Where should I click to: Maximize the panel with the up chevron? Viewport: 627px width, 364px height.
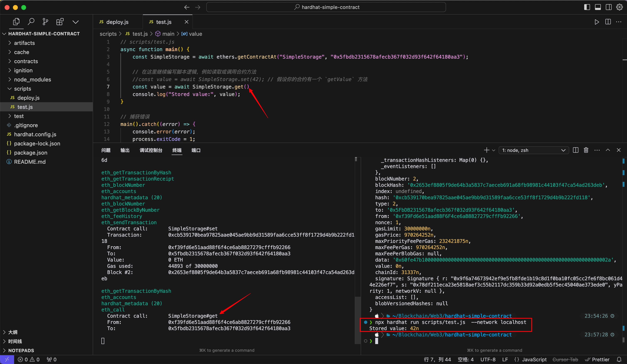click(x=608, y=150)
